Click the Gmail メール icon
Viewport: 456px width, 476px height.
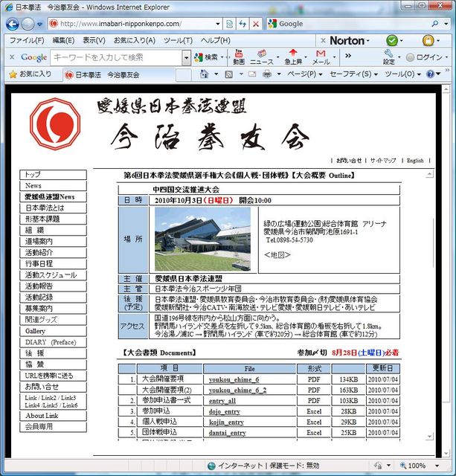[x=320, y=57]
